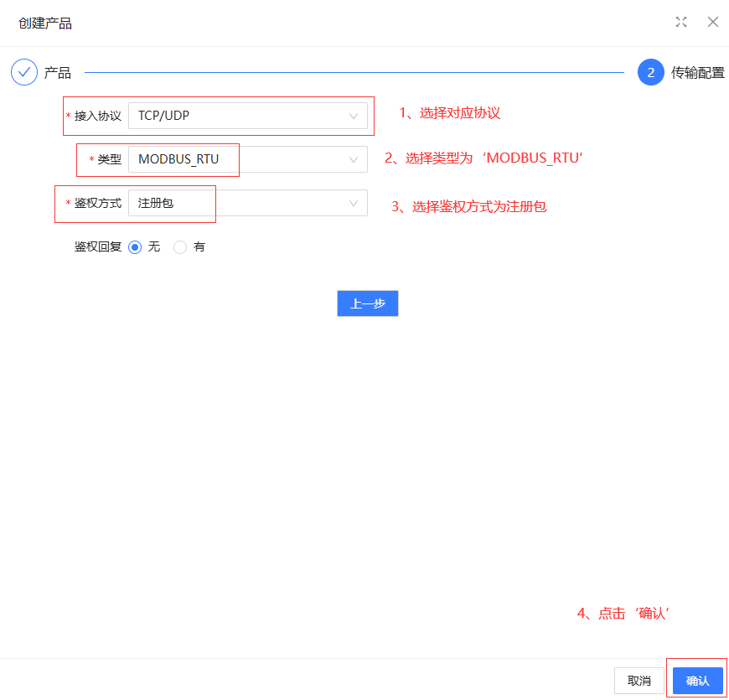Click the numbered circle 2 step icon
Screen dimensions: 729x700
coord(651,73)
